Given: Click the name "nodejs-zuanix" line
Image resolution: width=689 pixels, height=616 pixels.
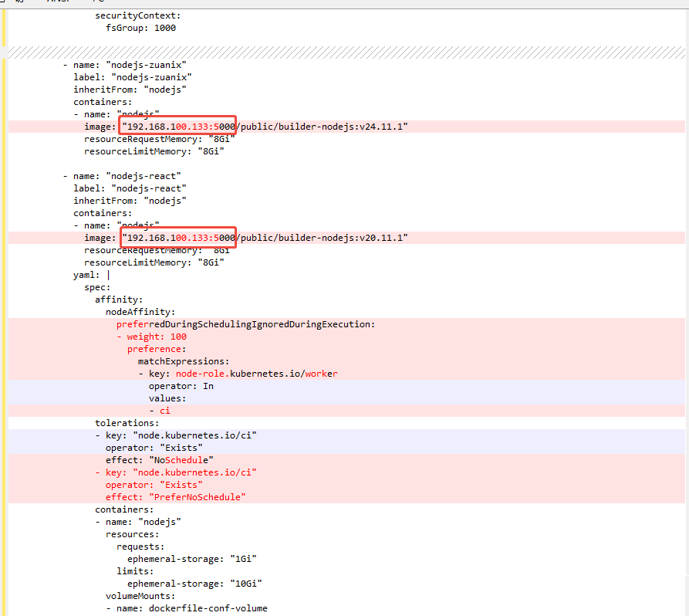Looking at the screenshot, I should 124,65.
